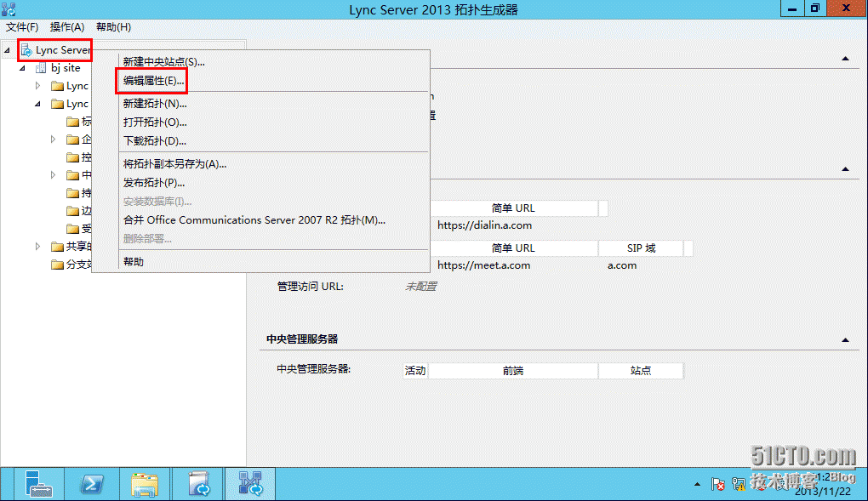
Task: Click the 分支 folder icon
Action: (57, 264)
